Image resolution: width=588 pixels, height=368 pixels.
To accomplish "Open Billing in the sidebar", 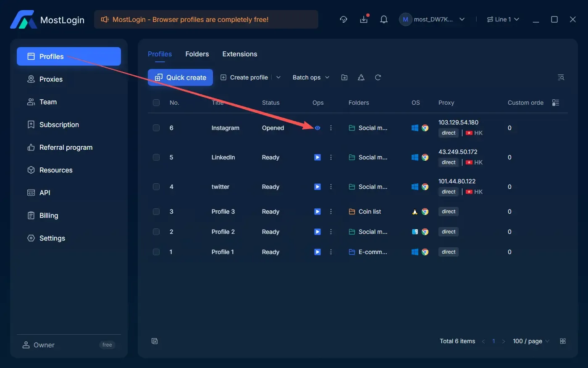I will [x=69, y=215].
